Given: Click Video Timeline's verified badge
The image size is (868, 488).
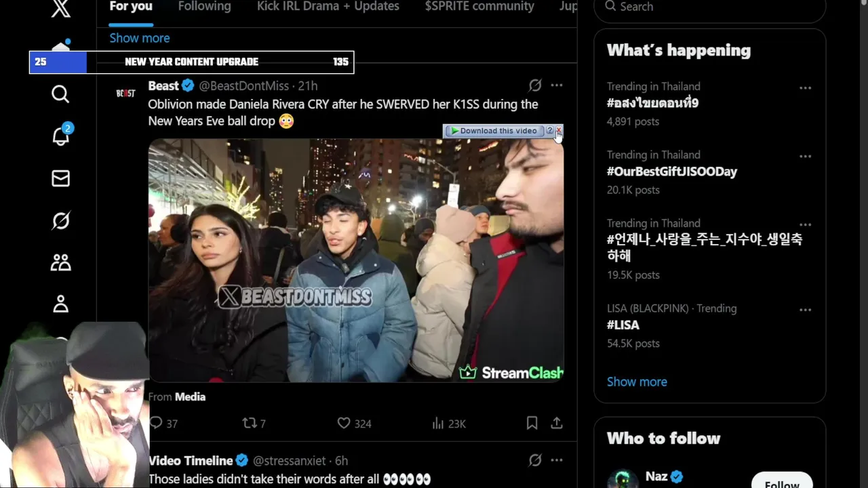Looking at the screenshot, I should coord(242,461).
